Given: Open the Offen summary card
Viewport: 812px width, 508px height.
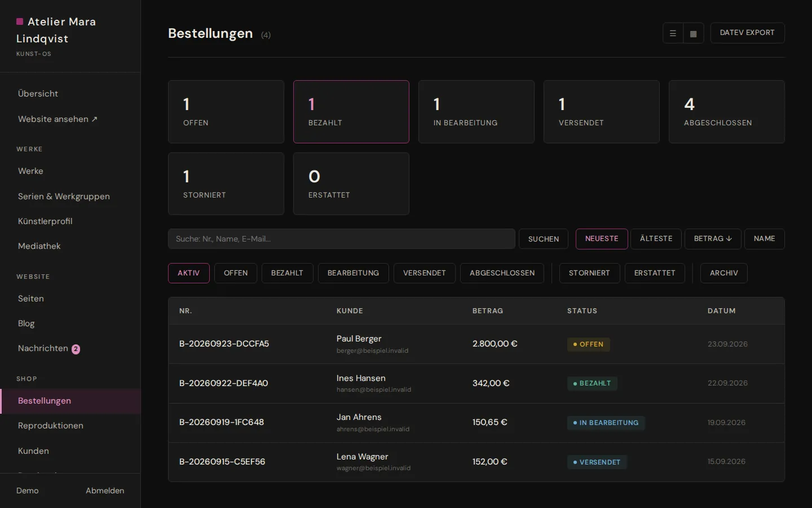Looking at the screenshot, I should (x=226, y=112).
